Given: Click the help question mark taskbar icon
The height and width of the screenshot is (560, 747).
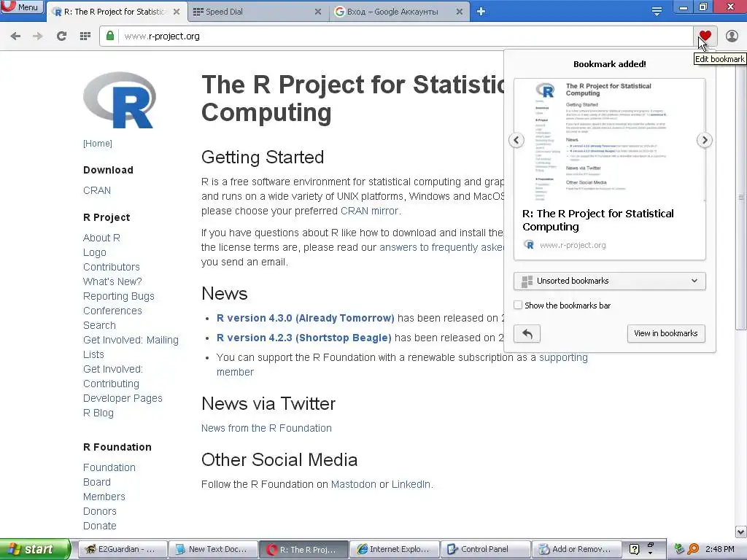Looking at the screenshot, I should pyautogui.click(x=634, y=549).
